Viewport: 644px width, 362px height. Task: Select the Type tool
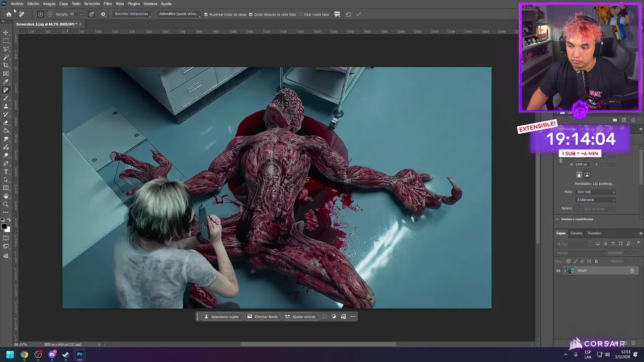pyautogui.click(x=6, y=171)
